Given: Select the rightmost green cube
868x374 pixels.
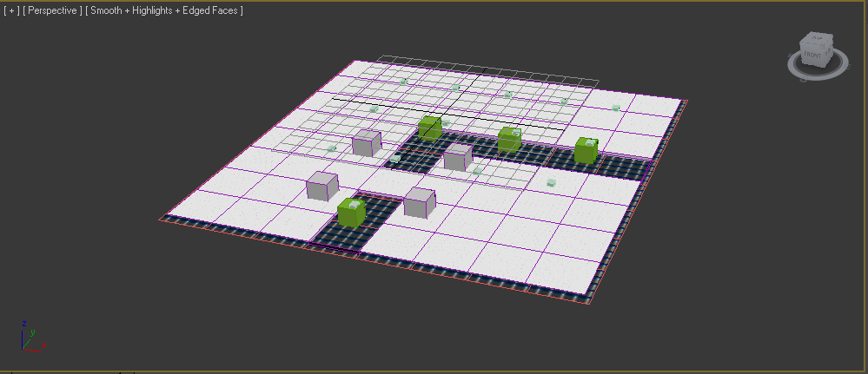Looking at the screenshot, I should coord(586,151).
